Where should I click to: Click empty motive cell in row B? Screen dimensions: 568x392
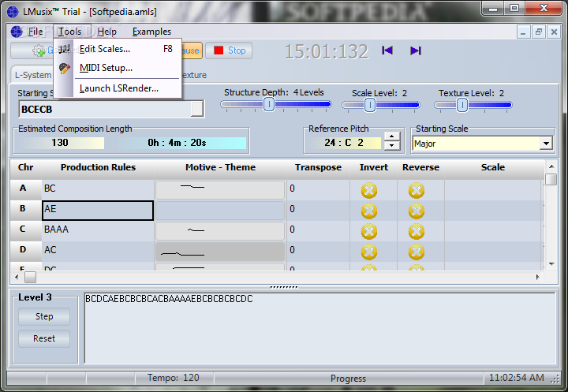tap(220, 211)
